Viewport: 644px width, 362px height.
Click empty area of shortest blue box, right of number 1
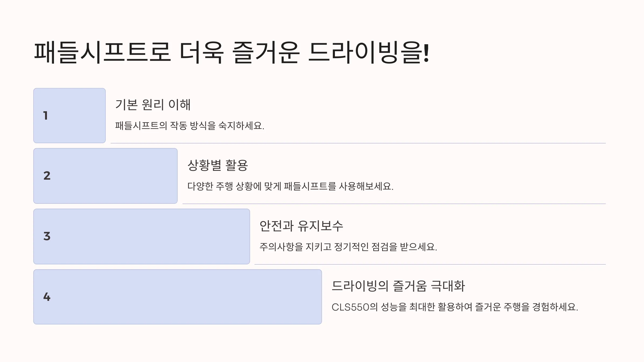tap(78, 116)
